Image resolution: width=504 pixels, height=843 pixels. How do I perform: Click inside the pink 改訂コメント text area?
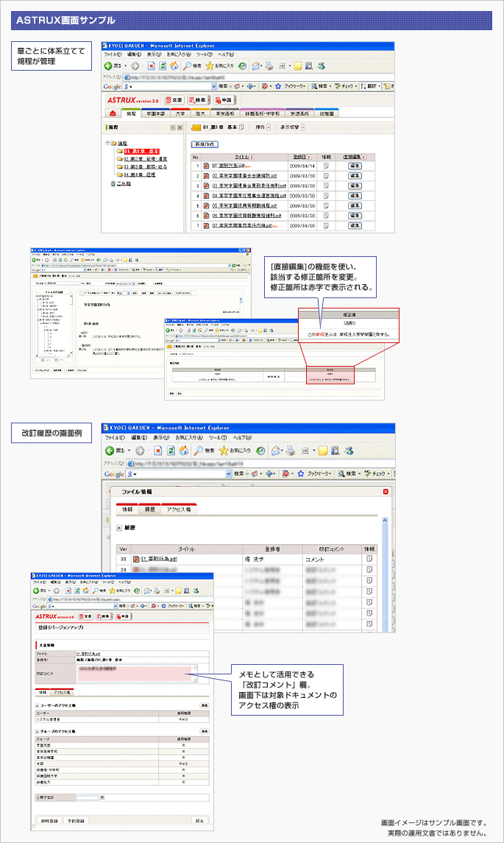[134, 673]
